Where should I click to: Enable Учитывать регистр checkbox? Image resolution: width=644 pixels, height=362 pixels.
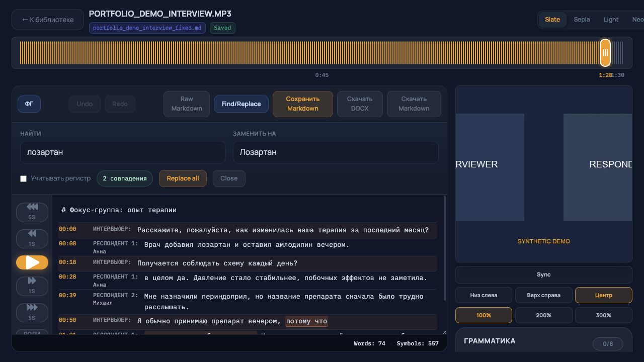click(23, 178)
